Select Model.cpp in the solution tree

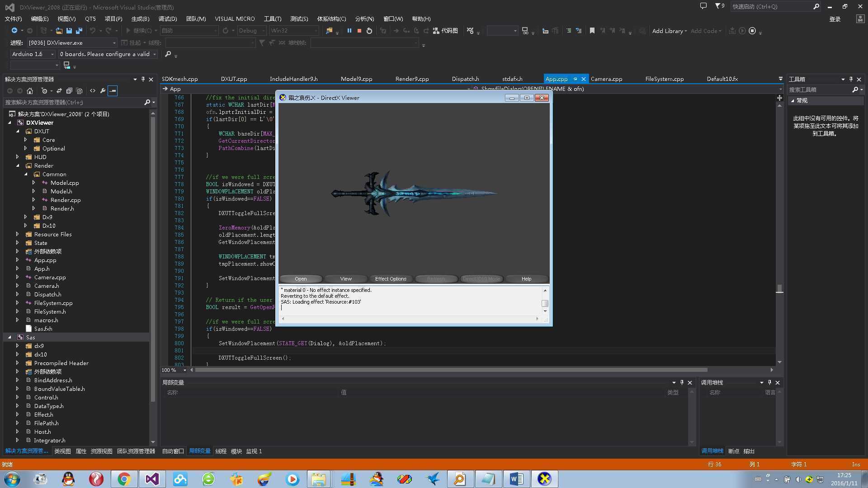pos(65,183)
